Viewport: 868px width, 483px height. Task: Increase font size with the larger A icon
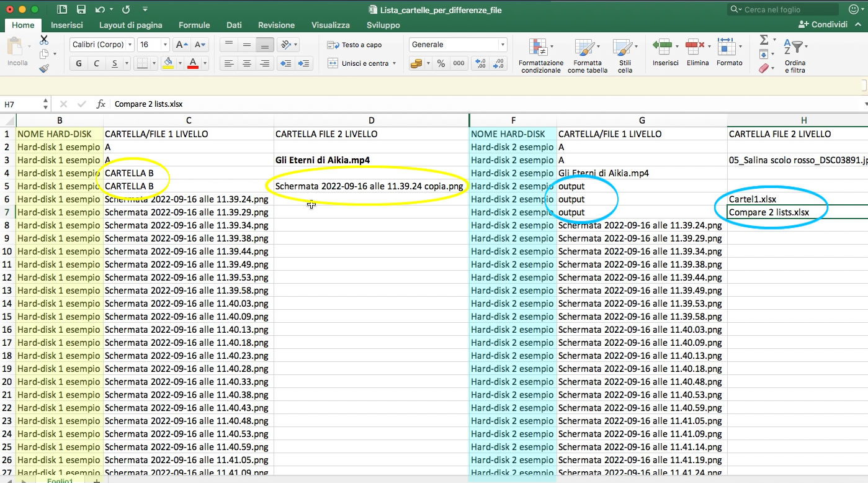182,45
